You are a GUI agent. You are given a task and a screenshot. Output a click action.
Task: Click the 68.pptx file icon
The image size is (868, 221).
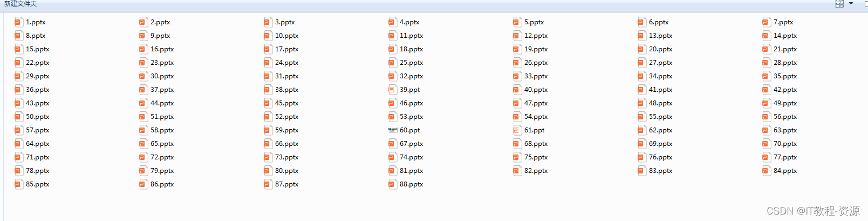(517, 144)
